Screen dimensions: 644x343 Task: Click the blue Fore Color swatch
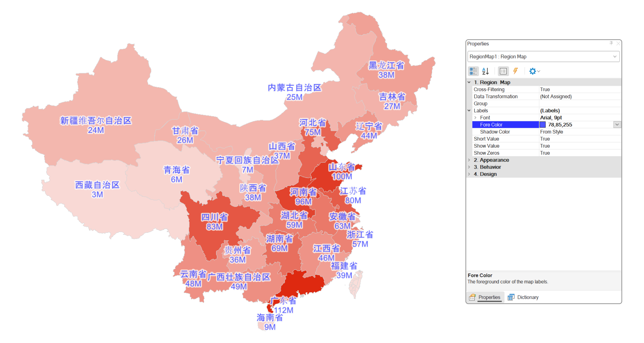coord(543,125)
